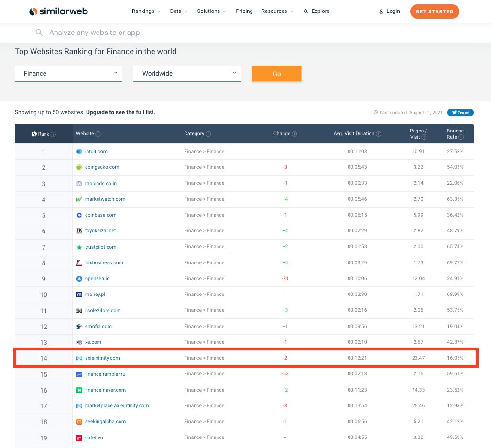Click the info icon by Pages / Visit

(x=424, y=137)
